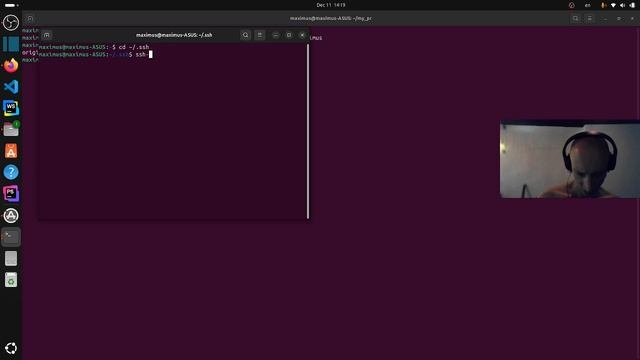Open the clock and calendar in the top bar
Viewport: 640px width, 360px height.
331,5
